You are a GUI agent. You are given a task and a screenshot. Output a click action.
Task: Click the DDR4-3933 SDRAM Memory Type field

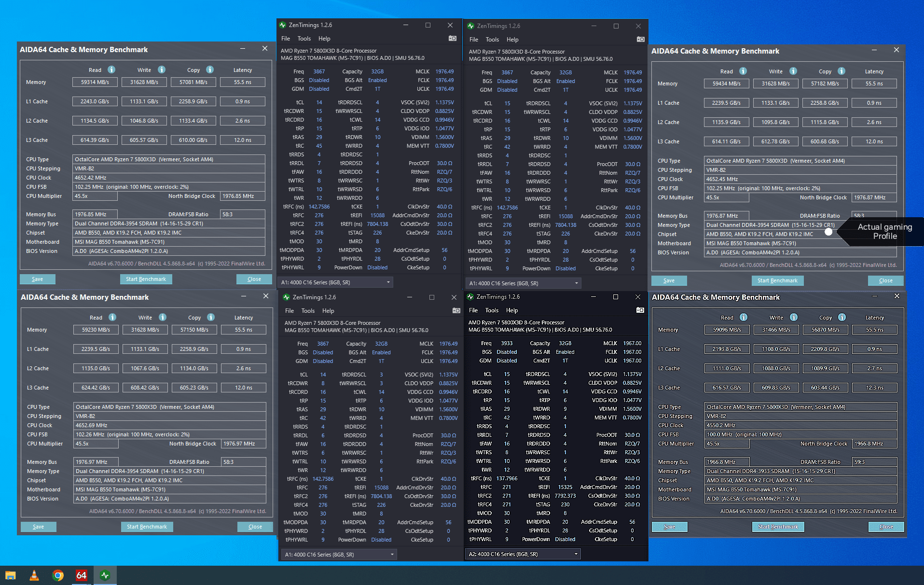pyautogui.click(x=801, y=471)
